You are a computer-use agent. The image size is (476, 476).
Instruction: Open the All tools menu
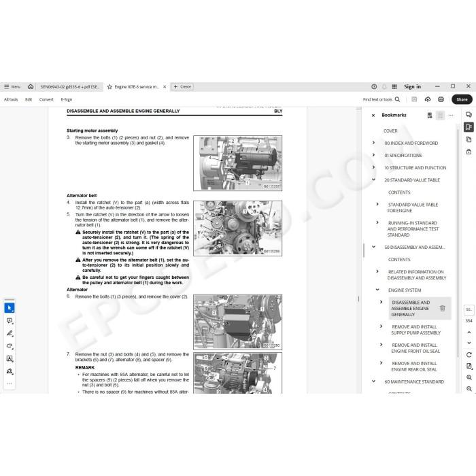click(x=11, y=99)
